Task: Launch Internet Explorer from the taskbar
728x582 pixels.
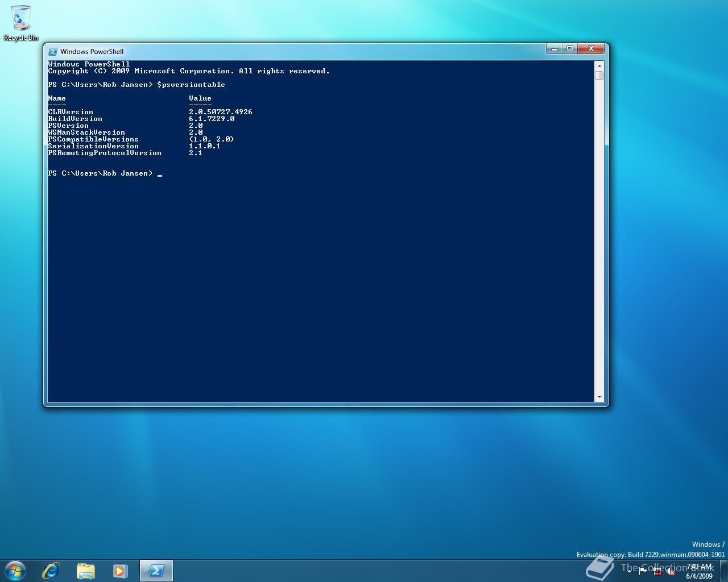Action: 51,571
